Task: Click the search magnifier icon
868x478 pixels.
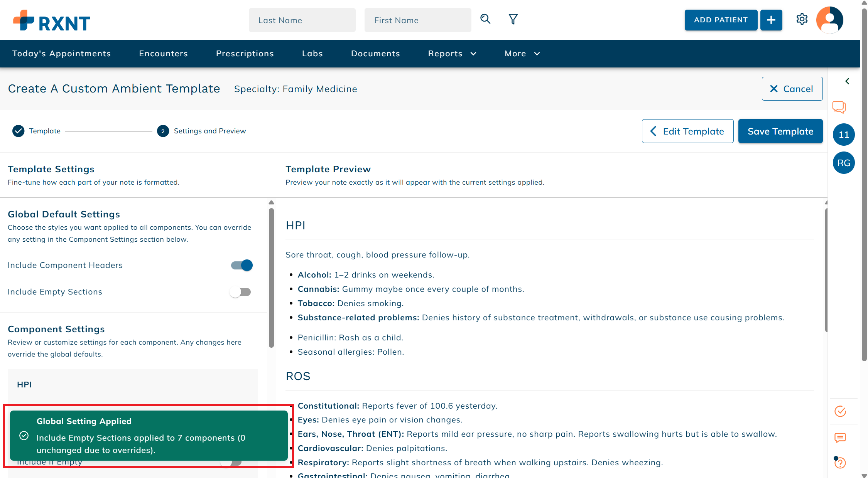Action: [485, 19]
